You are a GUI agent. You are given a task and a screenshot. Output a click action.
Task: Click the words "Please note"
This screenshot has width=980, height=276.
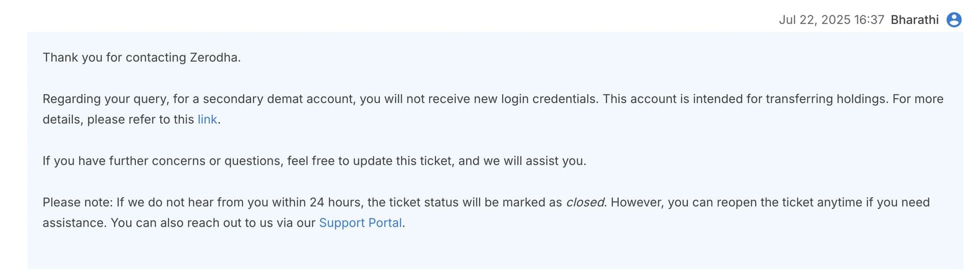click(x=77, y=202)
